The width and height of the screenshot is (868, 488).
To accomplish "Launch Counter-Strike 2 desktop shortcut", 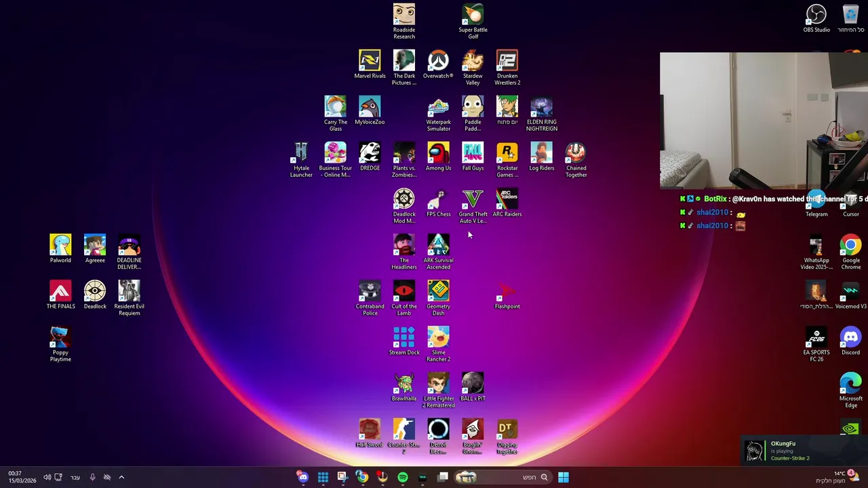I will [x=404, y=436].
